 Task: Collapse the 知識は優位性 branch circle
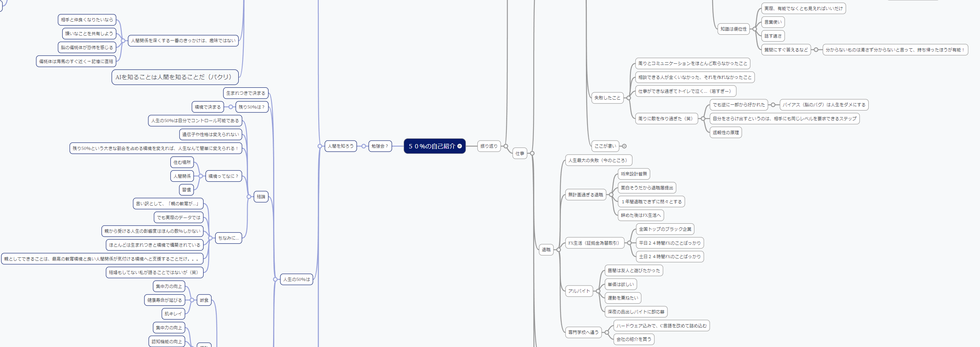click(x=755, y=29)
